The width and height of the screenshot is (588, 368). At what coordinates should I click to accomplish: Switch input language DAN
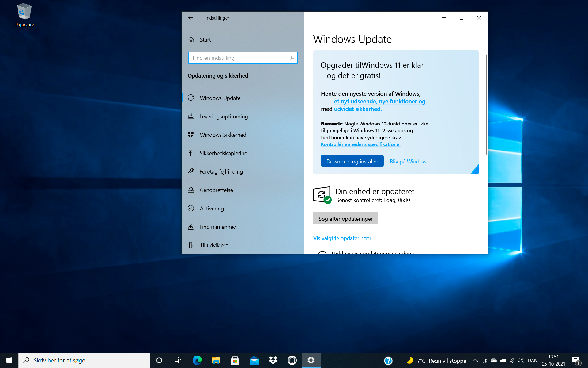(533, 360)
